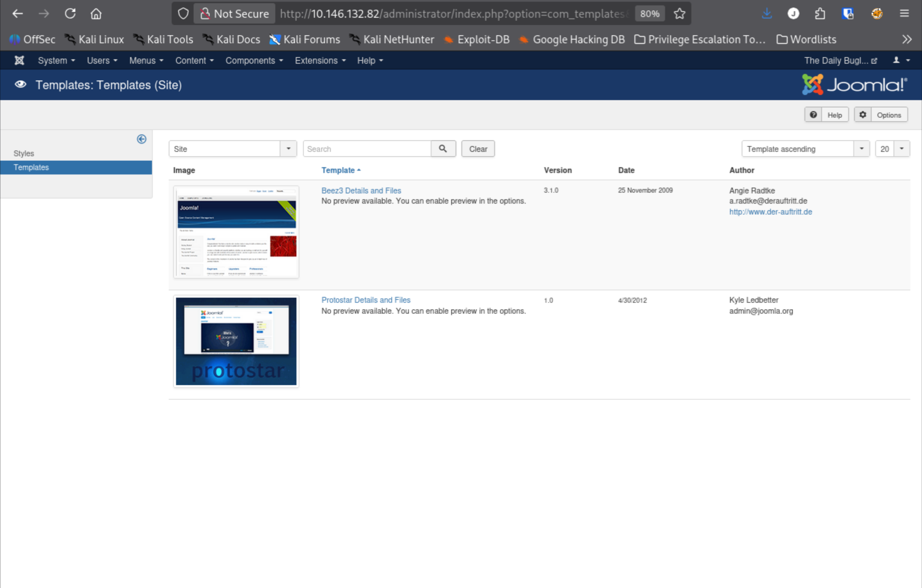Viewport: 922px width, 588px height.
Task: Click the admin@joomla.org email text
Action: pyautogui.click(x=761, y=311)
